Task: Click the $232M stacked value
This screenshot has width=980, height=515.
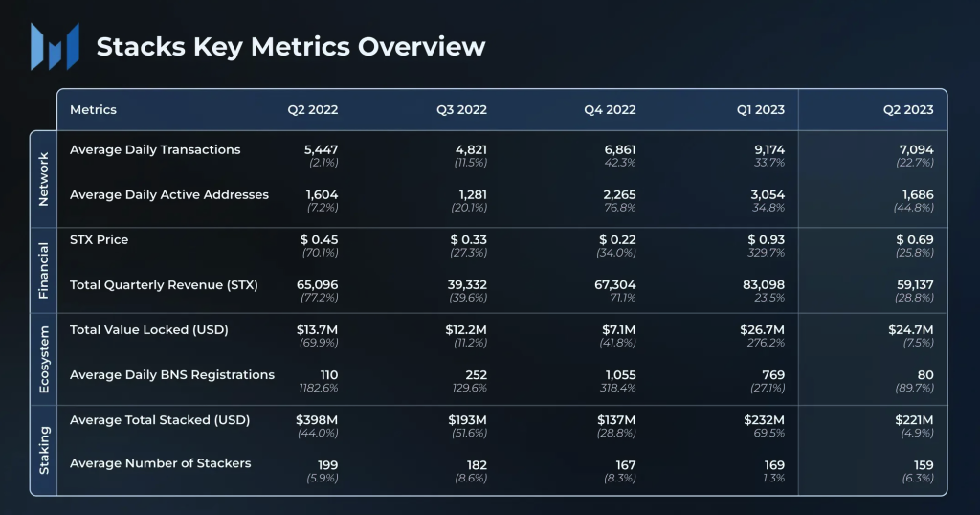Action: [x=764, y=420]
